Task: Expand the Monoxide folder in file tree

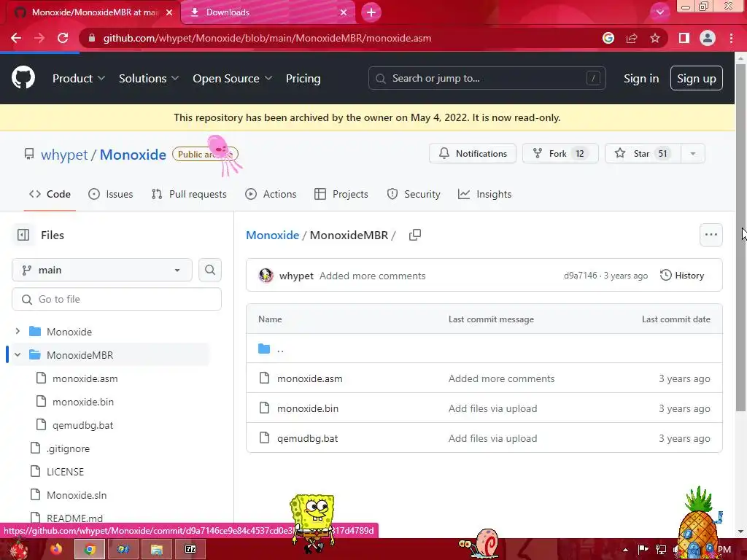Action: [18, 331]
